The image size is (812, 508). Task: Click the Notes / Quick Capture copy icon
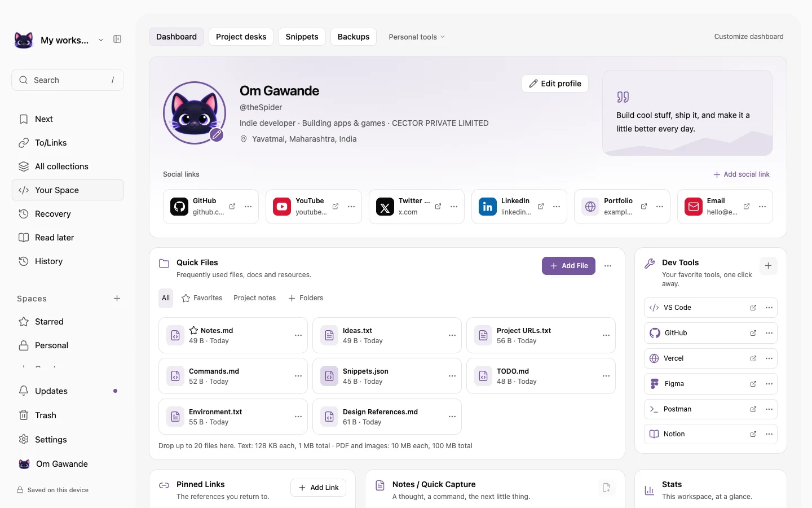coord(606,488)
